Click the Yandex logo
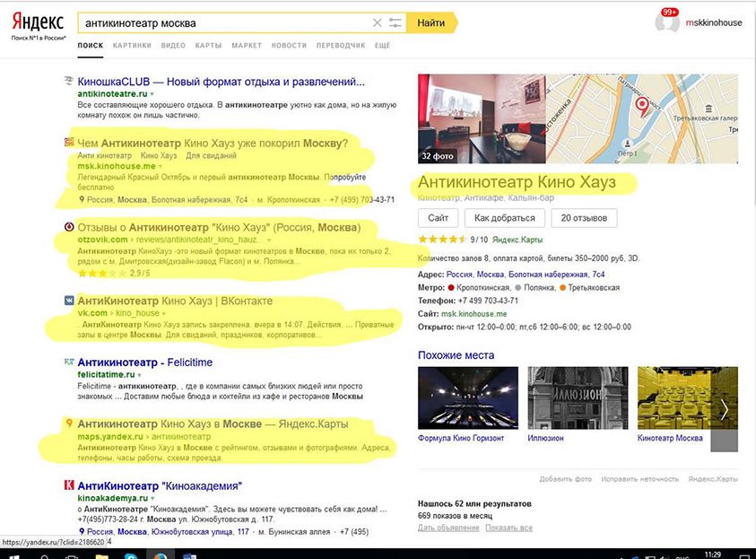This screenshot has height=559, width=756. point(38,22)
